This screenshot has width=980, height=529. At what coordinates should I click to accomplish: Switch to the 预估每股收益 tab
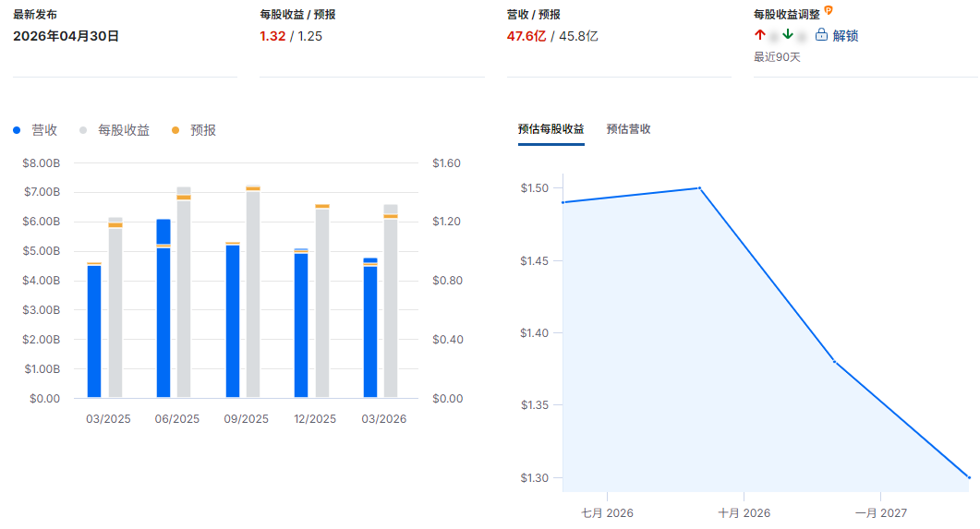coord(550,129)
